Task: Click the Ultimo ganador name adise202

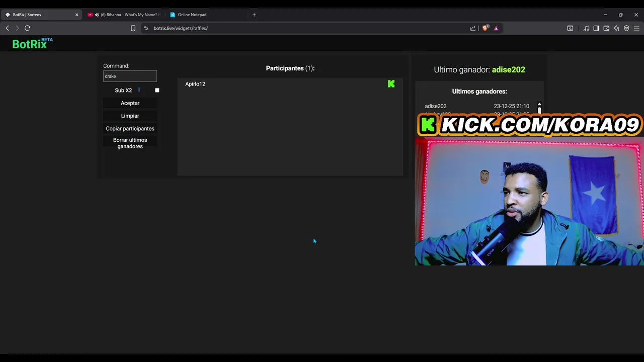Action: pos(509,70)
